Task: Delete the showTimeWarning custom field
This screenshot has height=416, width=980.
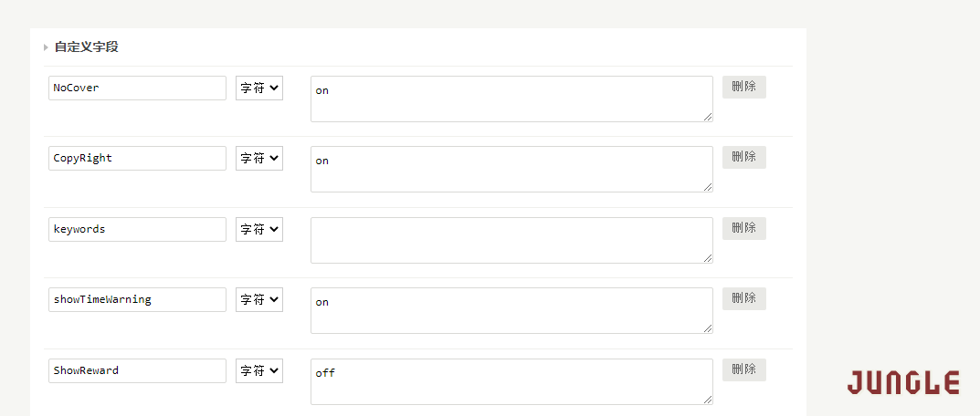Action: (744, 298)
